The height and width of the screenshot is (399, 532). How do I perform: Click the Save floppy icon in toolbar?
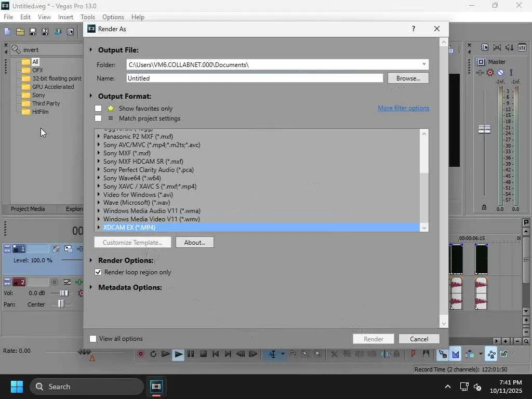click(33, 32)
